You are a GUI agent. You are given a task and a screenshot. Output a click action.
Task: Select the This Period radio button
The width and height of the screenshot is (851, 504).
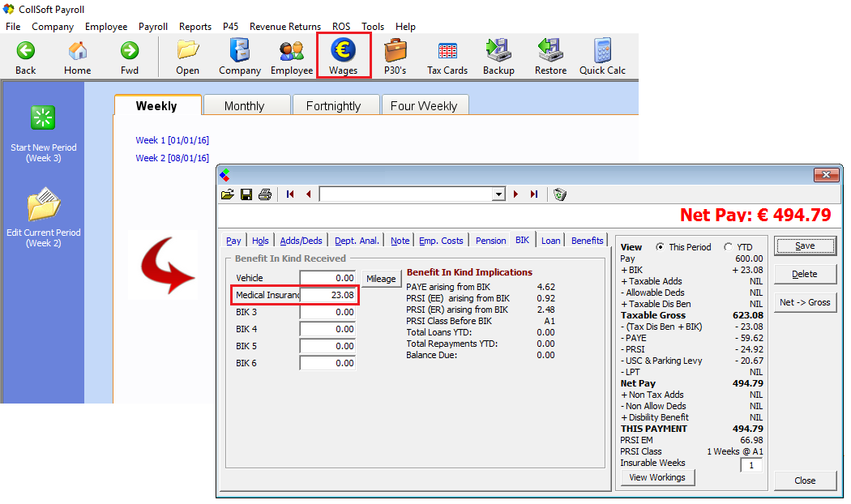661,247
